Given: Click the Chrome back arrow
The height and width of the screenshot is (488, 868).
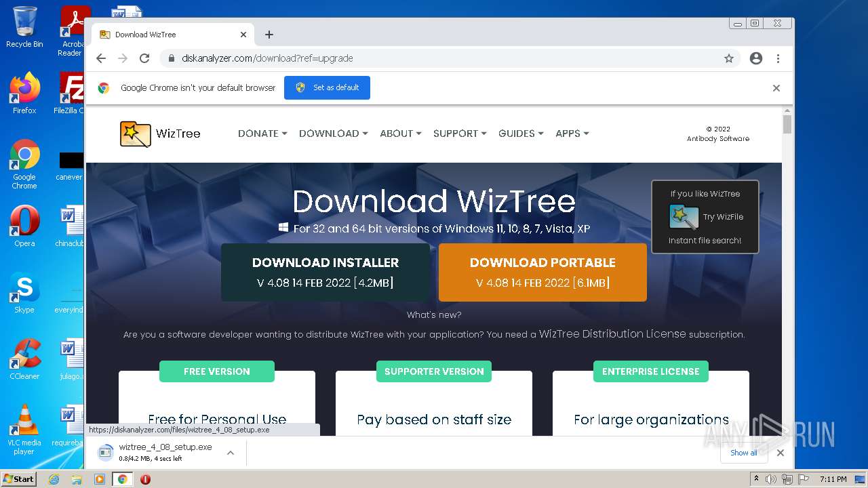Looking at the screenshot, I should [x=101, y=58].
